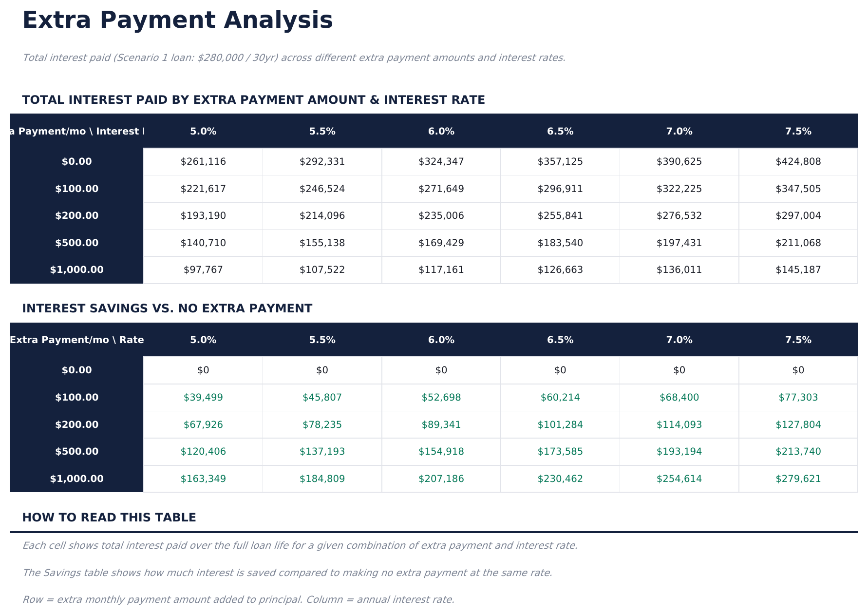Click the $500.00 row header in savings table
Viewport: 868px width, 615px height.
coord(77,451)
